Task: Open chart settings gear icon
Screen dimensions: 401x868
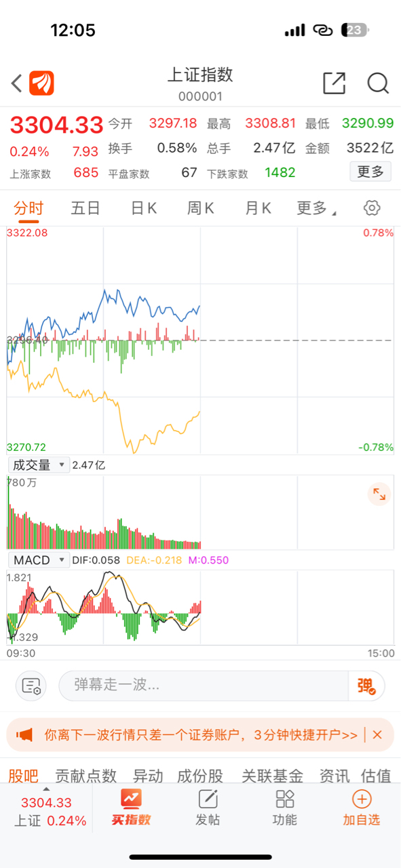Action: (371, 208)
